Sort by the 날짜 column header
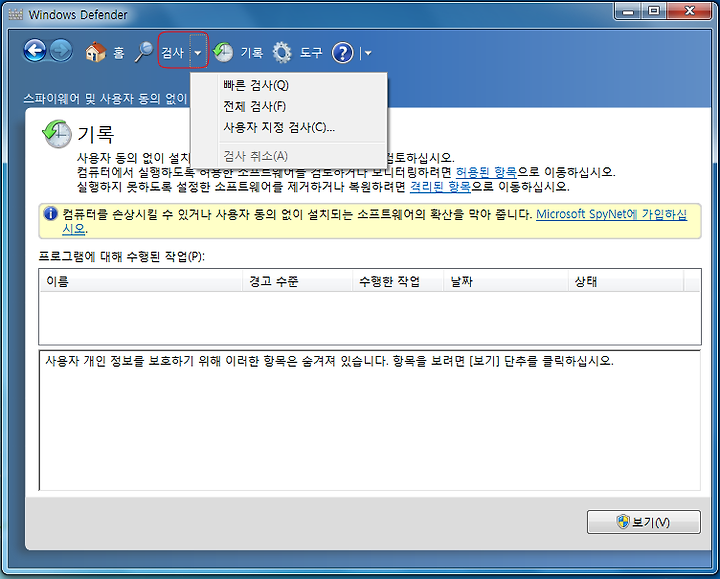 pos(506,281)
